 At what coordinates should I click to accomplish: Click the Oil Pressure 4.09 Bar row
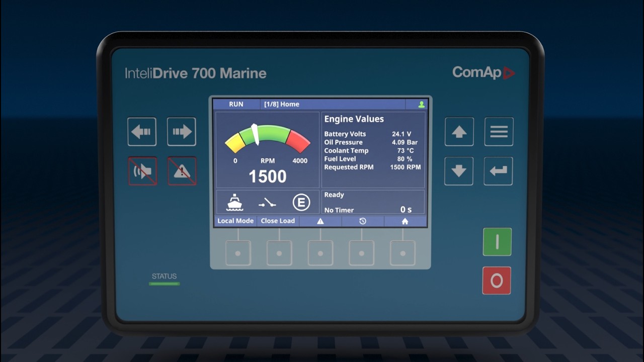[x=371, y=142]
